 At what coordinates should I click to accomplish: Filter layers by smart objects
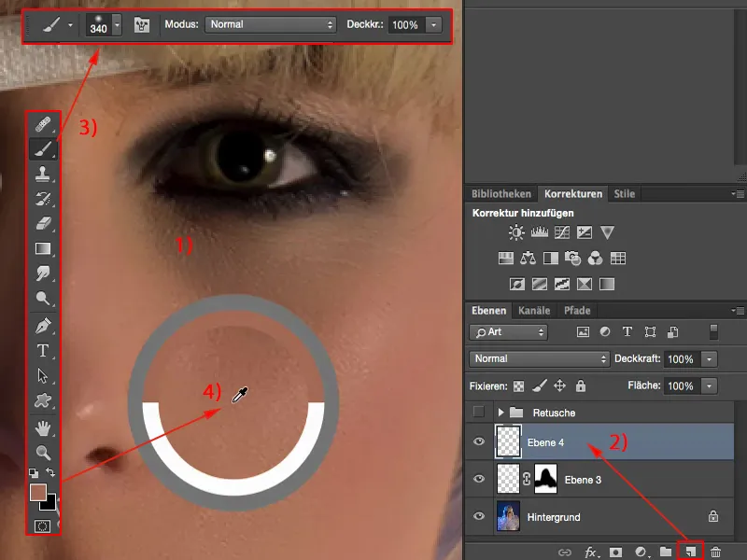[x=672, y=332]
